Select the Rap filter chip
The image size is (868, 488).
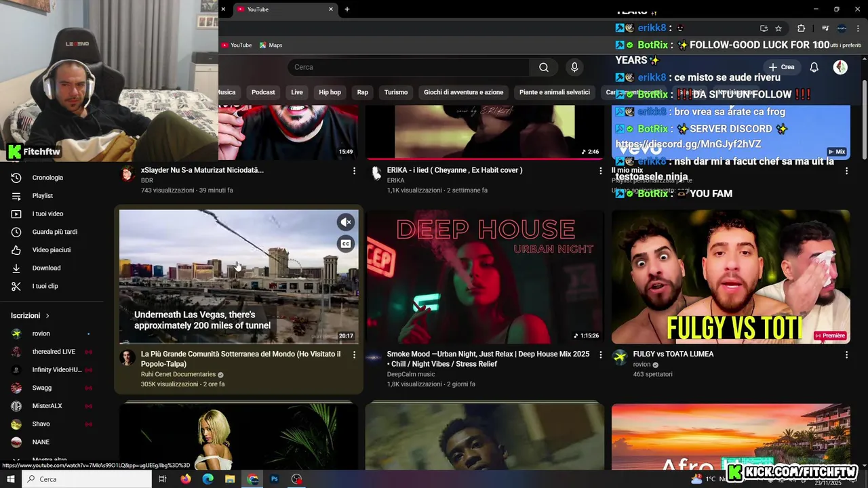tap(363, 92)
